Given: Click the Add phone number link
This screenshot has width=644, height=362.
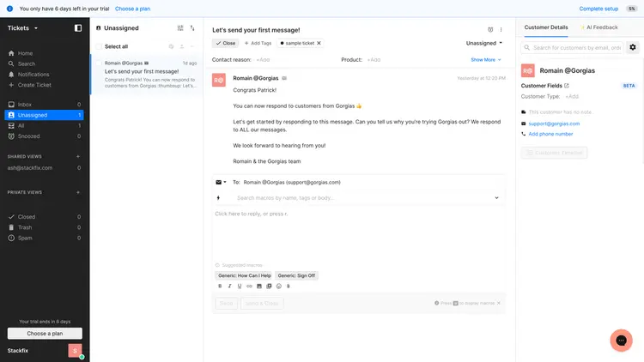Looking at the screenshot, I should 550,134.
